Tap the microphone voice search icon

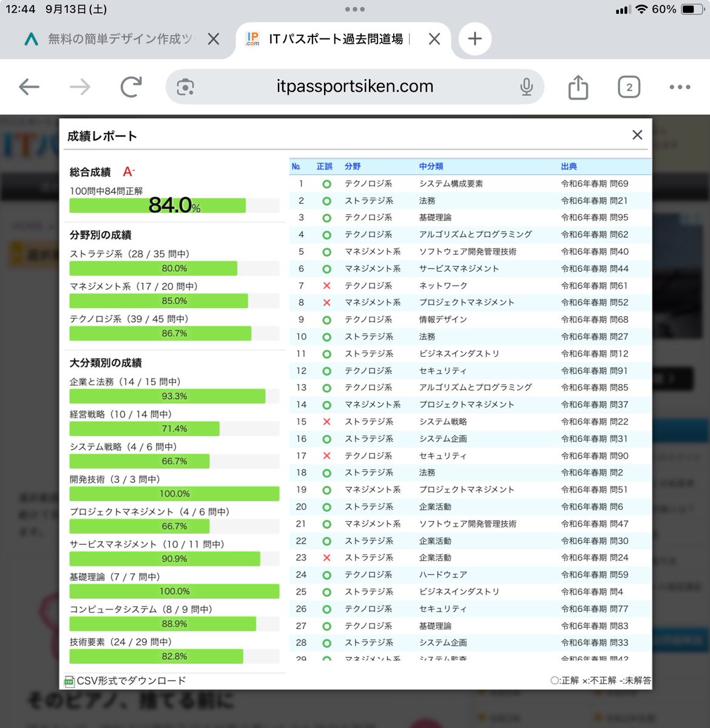pos(527,87)
